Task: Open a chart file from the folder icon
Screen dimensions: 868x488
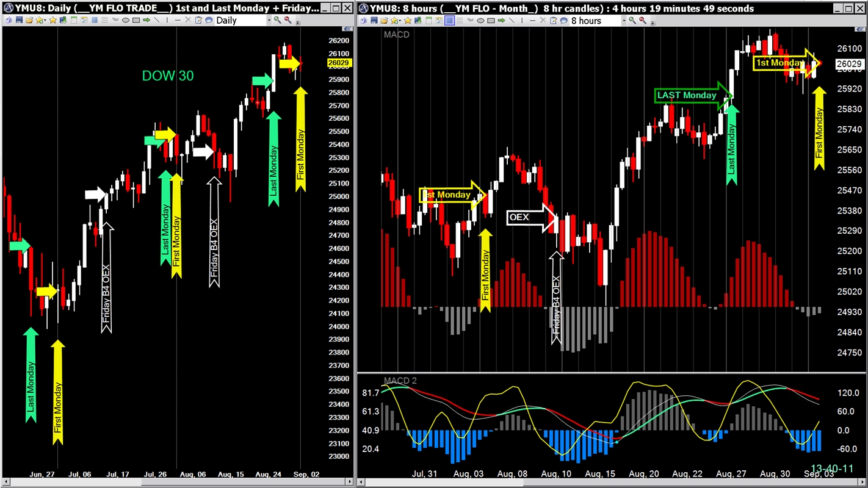Action: pos(29,20)
